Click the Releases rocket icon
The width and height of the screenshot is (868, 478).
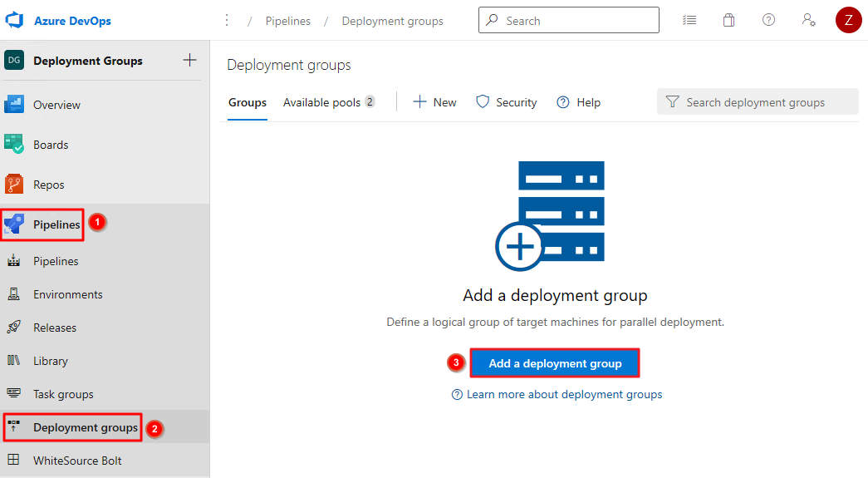click(14, 327)
